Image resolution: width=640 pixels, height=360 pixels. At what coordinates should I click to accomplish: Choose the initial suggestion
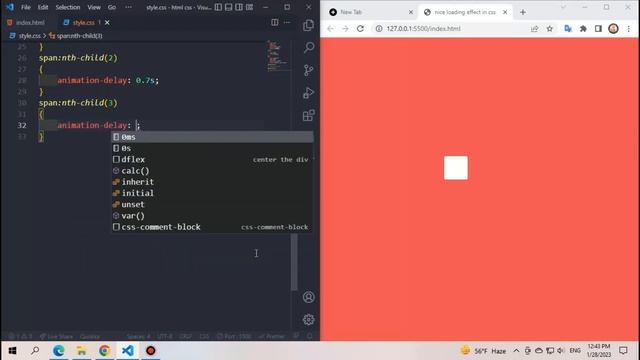212,193
